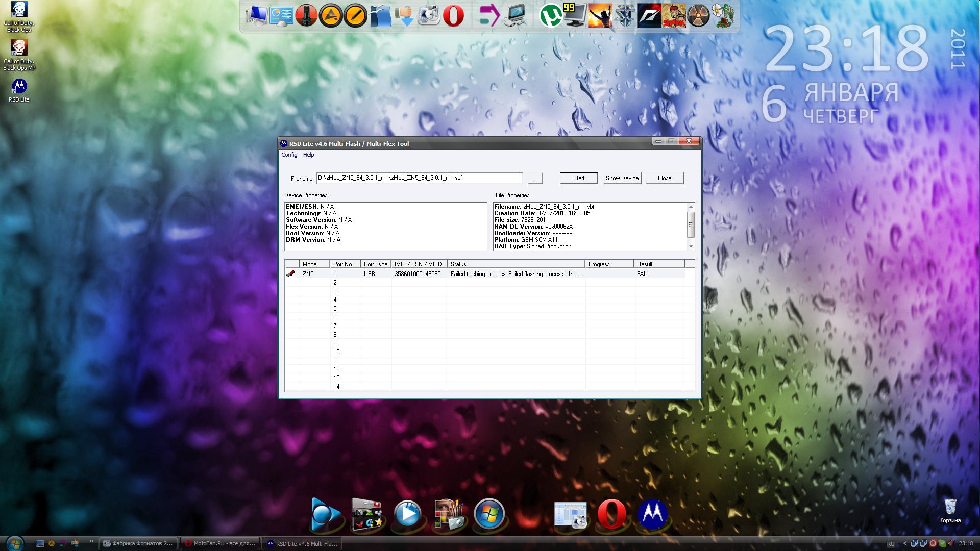
Task: Click the Port Type column header
Action: coord(376,264)
